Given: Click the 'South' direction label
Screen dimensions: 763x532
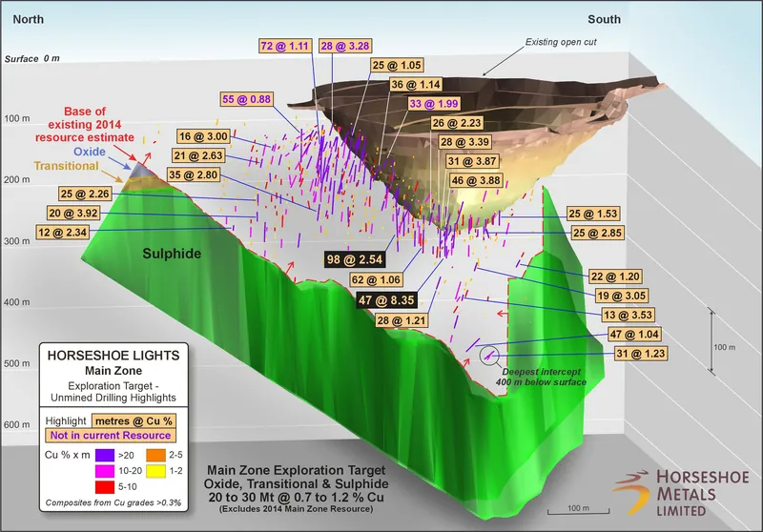Looking at the screenshot, I should point(605,19).
